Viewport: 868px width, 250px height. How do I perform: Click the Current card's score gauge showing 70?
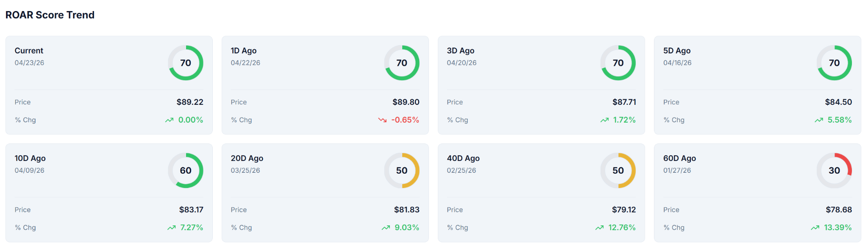click(x=186, y=63)
